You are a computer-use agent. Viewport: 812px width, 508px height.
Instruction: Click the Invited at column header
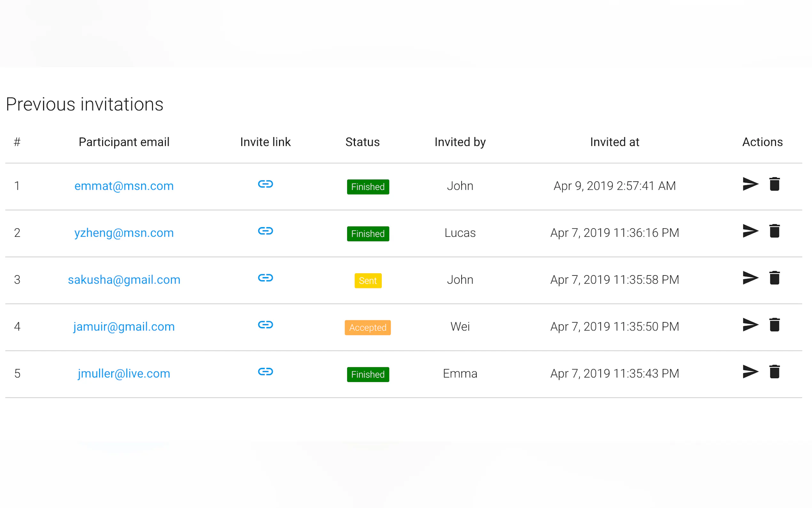pyautogui.click(x=614, y=142)
